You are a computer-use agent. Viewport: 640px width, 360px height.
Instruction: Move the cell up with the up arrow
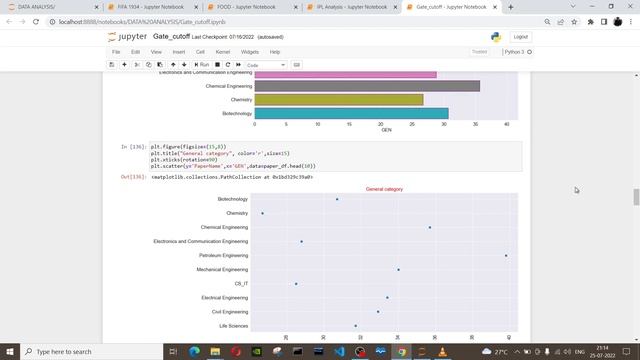pyautogui.click(x=173, y=65)
